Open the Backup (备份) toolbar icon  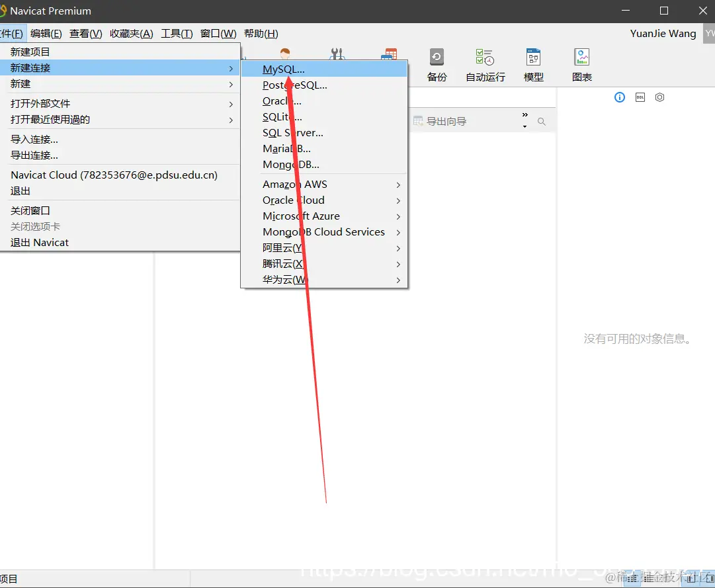(x=437, y=65)
